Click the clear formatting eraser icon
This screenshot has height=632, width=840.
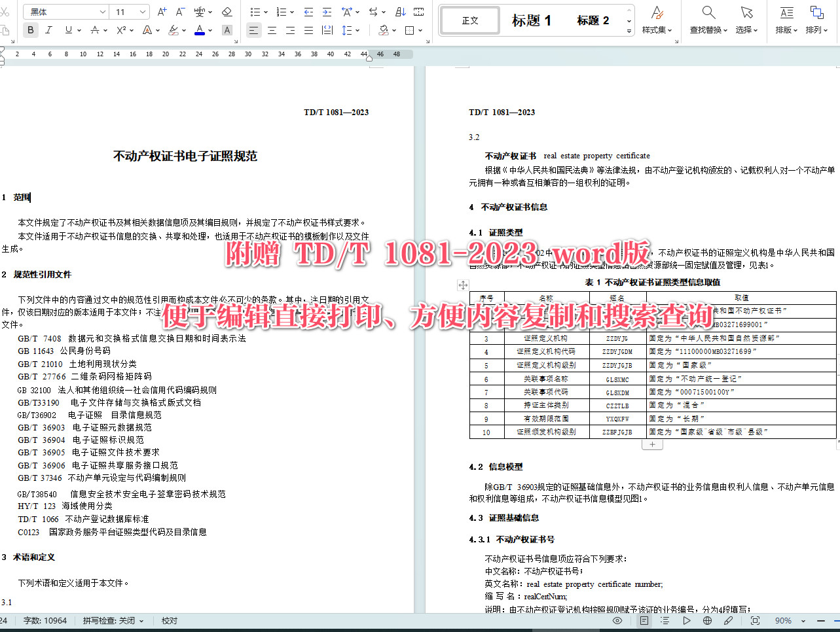click(227, 11)
